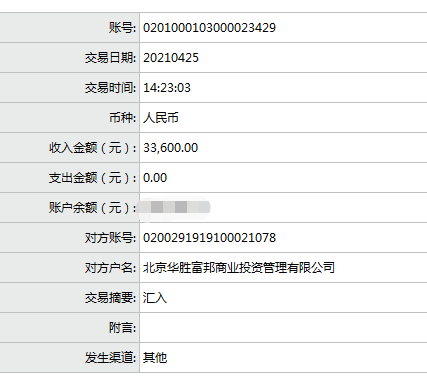The width and height of the screenshot is (427, 386).
Task: Click the income amount 33,600.00
Action: [170, 148]
